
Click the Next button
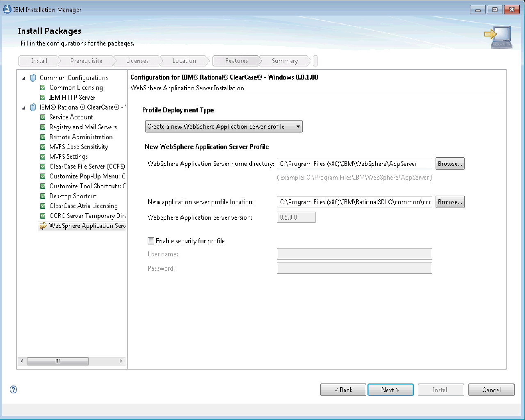390,390
